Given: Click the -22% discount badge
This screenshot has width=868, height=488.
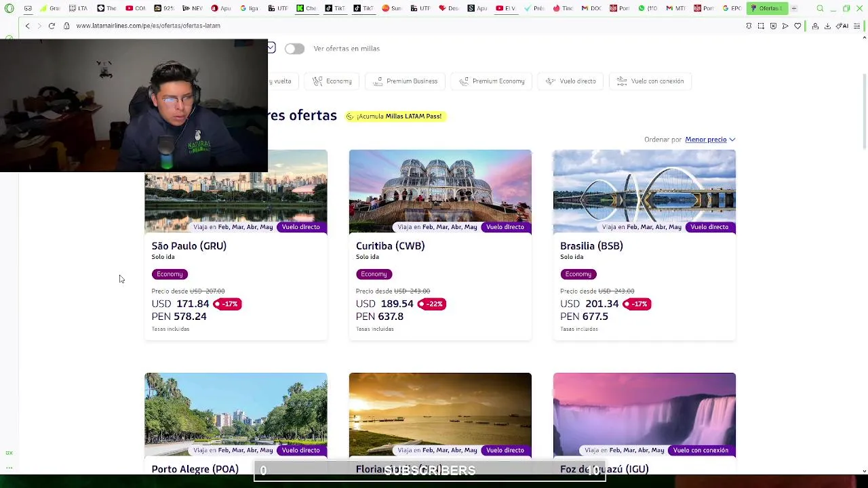Looking at the screenshot, I should [432, 304].
